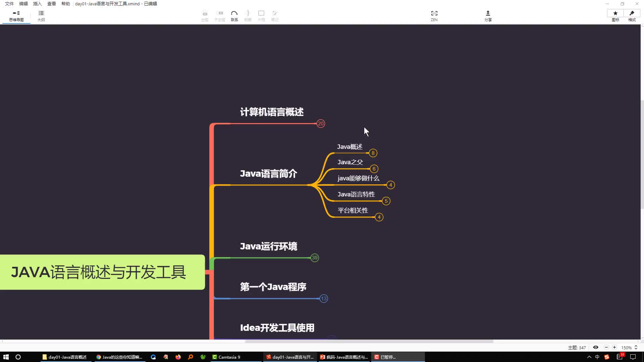
Task: Open the Windows notification center
Action: (633, 357)
